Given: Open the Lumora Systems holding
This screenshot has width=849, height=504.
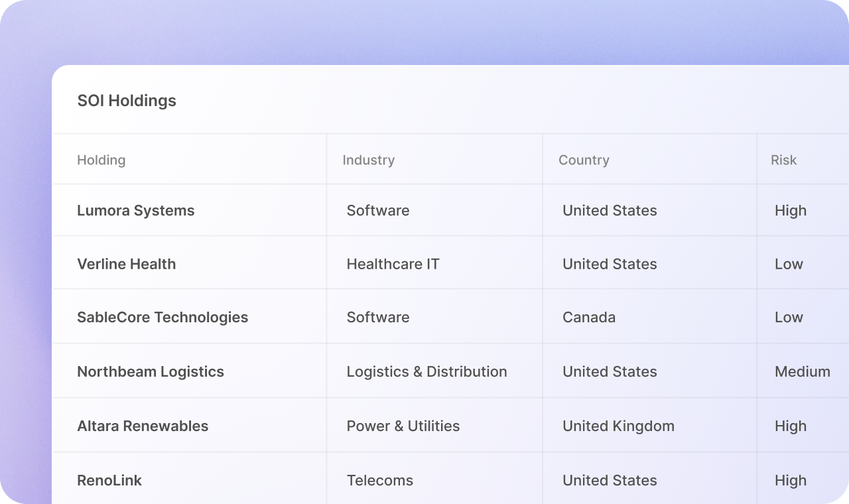Looking at the screenshot, I should pyautogui.click(x=135, y=210).
